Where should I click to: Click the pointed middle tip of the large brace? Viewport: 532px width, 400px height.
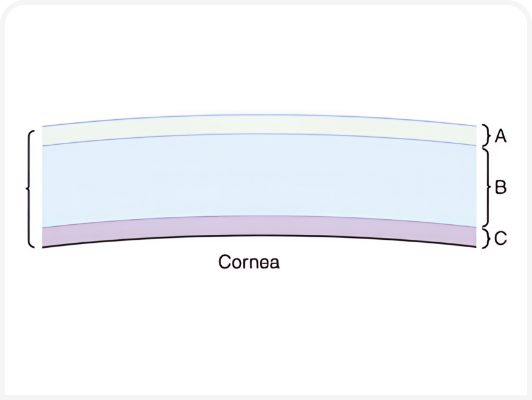click(x=27, y=188)
